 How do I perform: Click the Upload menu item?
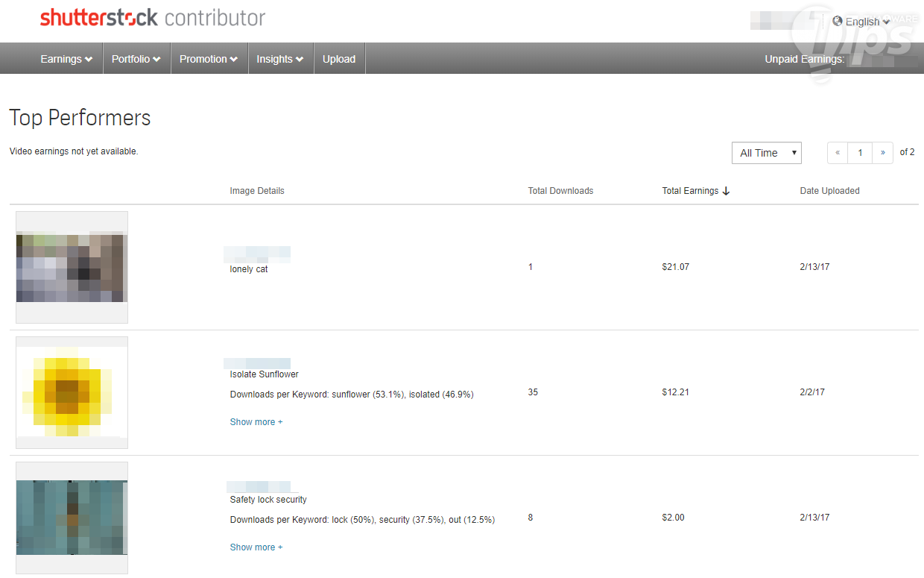tap(339, 59)
